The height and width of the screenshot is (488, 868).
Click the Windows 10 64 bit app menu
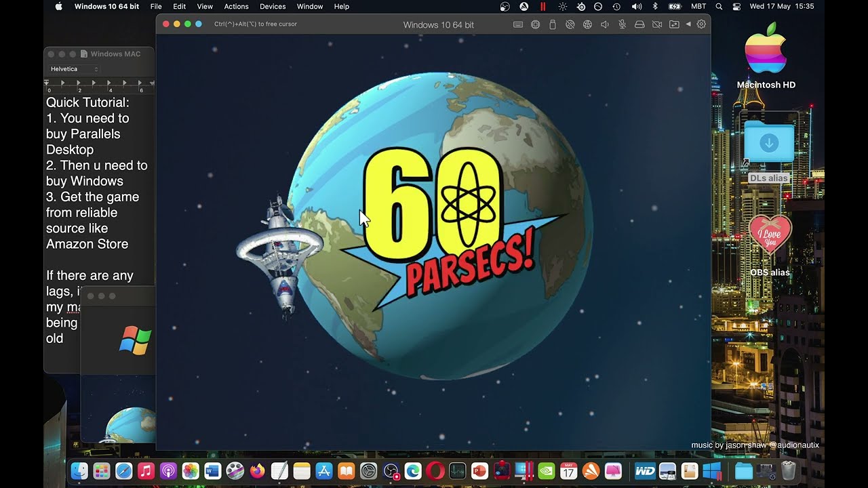(106, 6)
